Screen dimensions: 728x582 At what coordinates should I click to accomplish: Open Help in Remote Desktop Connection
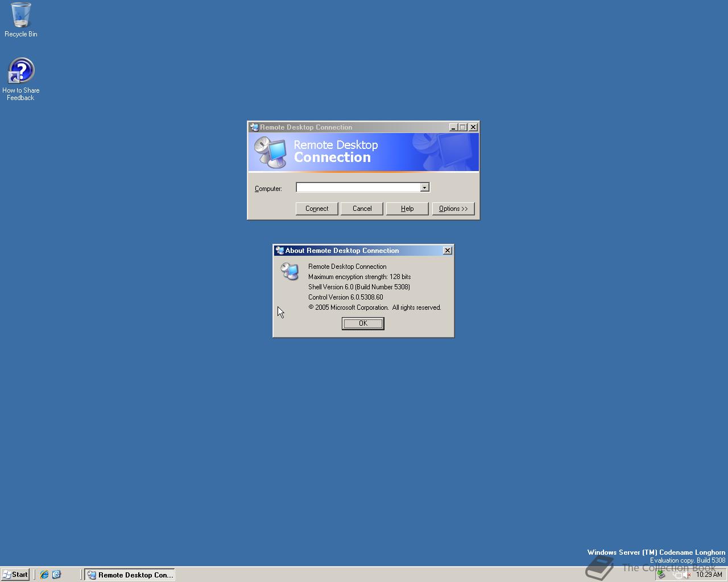(x=407, y=209)
